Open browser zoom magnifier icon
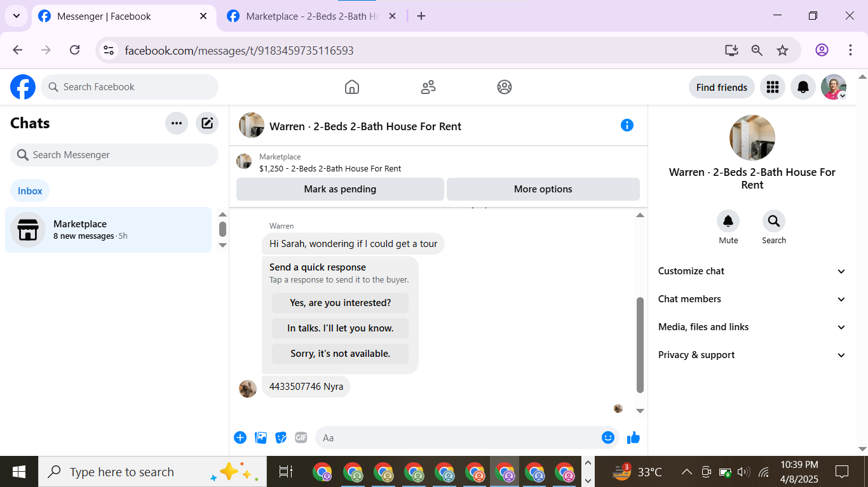 (757, 50)
